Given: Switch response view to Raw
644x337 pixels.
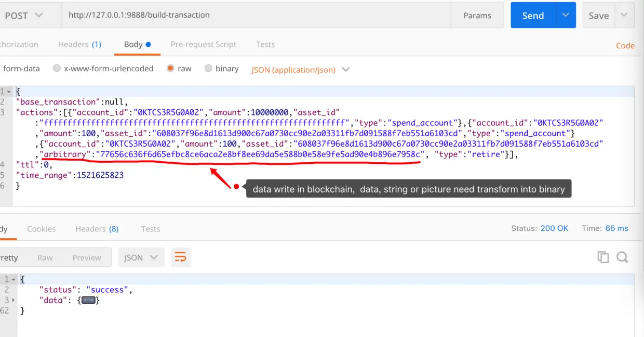Looking at the screenshot, I should click(45, 257).
